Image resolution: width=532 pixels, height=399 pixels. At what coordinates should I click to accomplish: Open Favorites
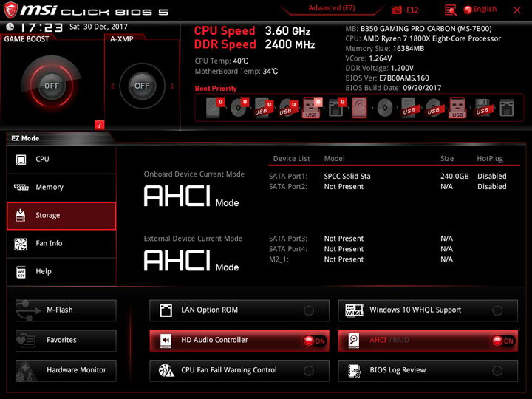tap(66, 341)
